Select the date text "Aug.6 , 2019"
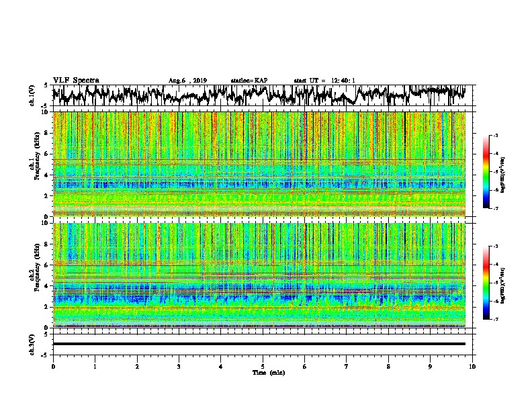 pyautogui.click(x=187, y=81)
